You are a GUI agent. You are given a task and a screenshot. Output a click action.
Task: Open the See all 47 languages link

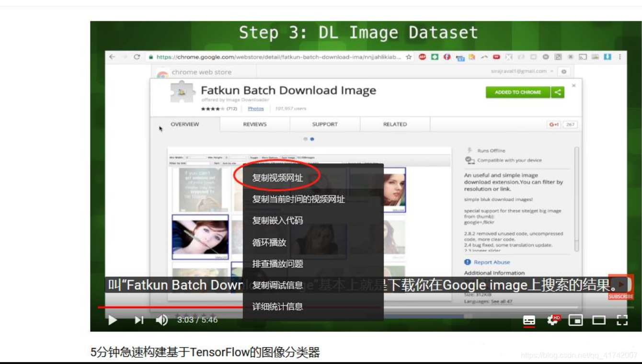click(502, 301)
